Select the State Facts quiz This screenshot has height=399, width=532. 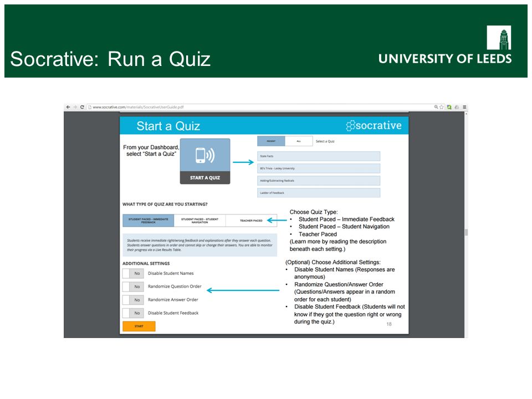319,156
